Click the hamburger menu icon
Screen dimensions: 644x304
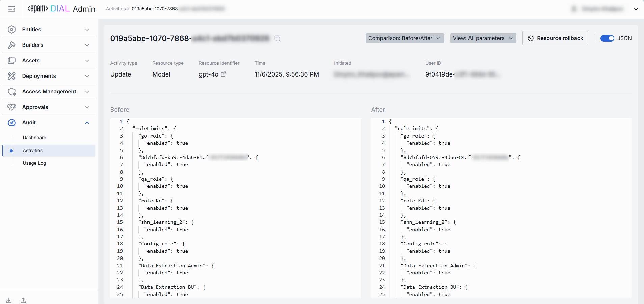(12, 9)
